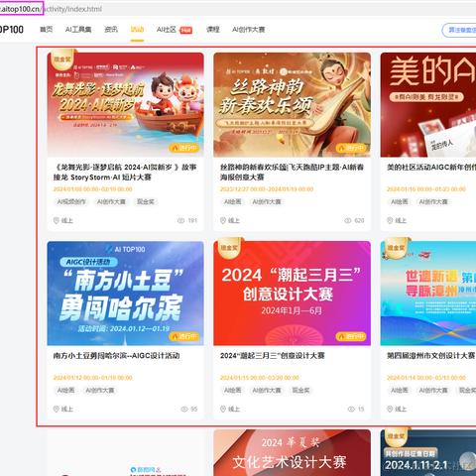476x476 pixels.
Task: Open the 2024.1.11-2.1 dark blue banner
Action: (428, 453)
